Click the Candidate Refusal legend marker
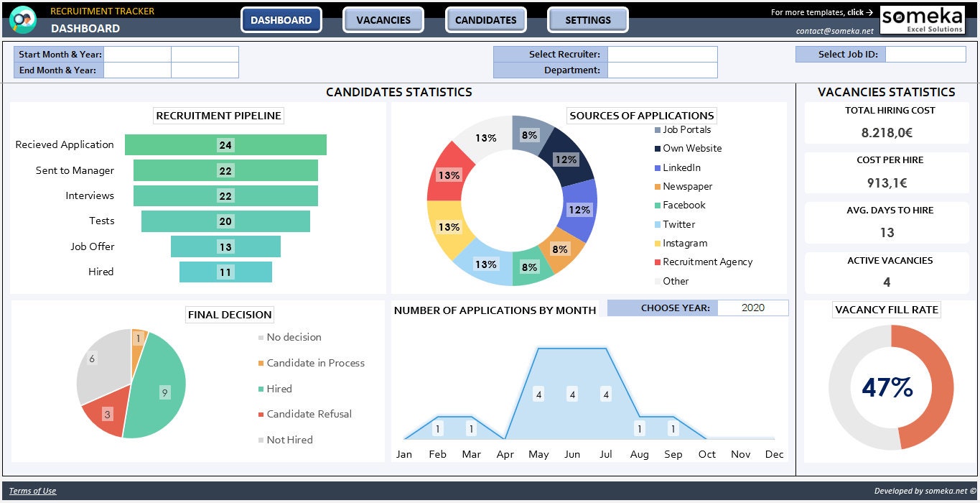 (x=261, y=415)
